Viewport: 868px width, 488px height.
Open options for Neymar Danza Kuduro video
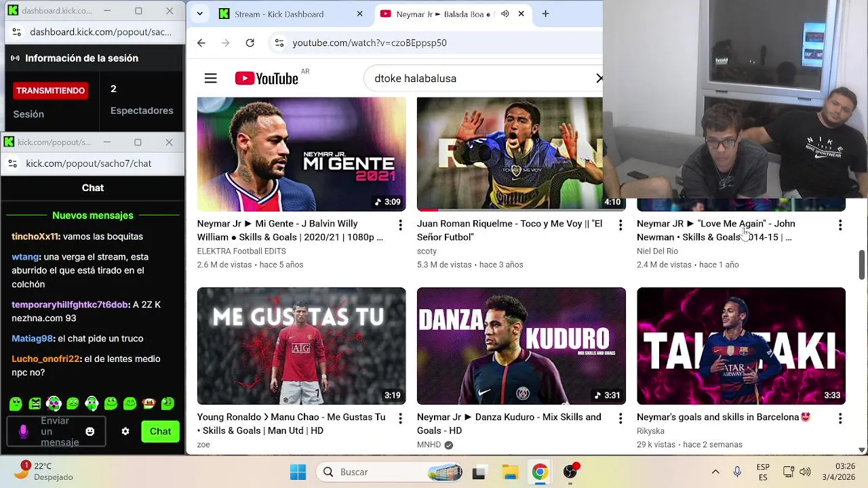tap(620, 419)
